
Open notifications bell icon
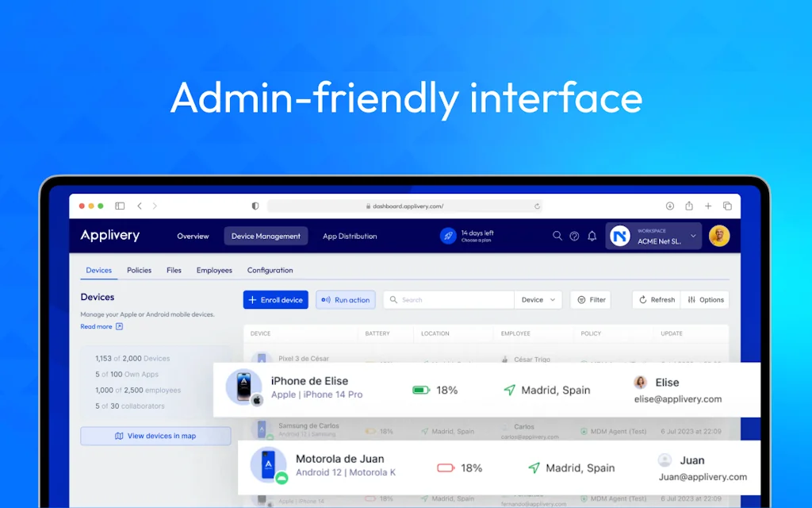click(592, 236)
